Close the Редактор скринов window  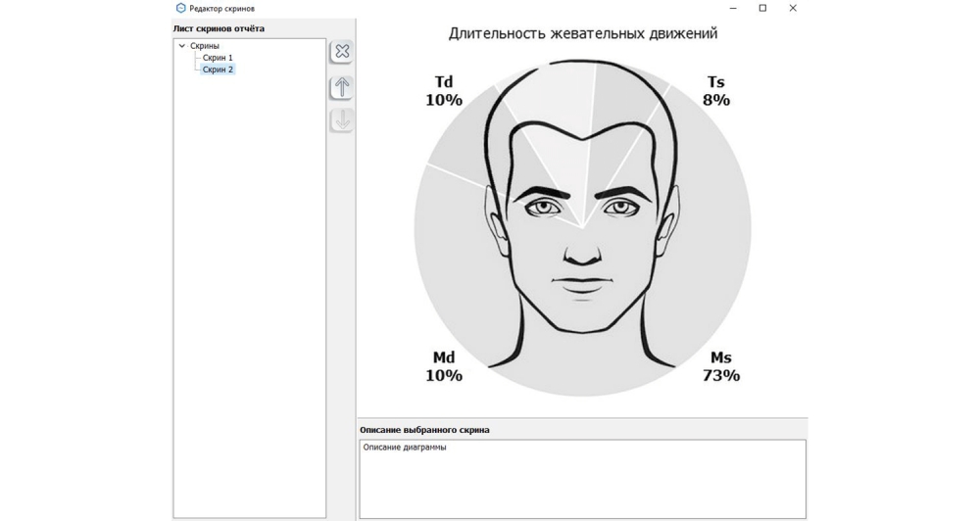coord(793,8)
